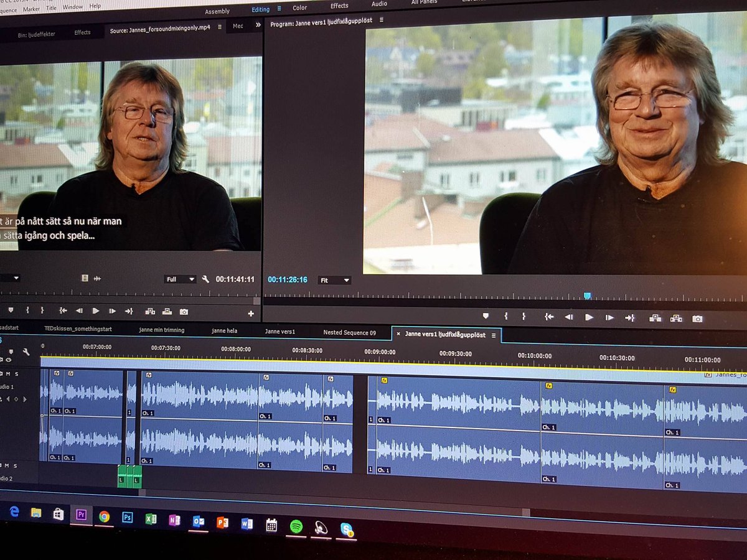Open Spotify from the taskbar
The image size is (747, 560).
(x=296, y=526)
